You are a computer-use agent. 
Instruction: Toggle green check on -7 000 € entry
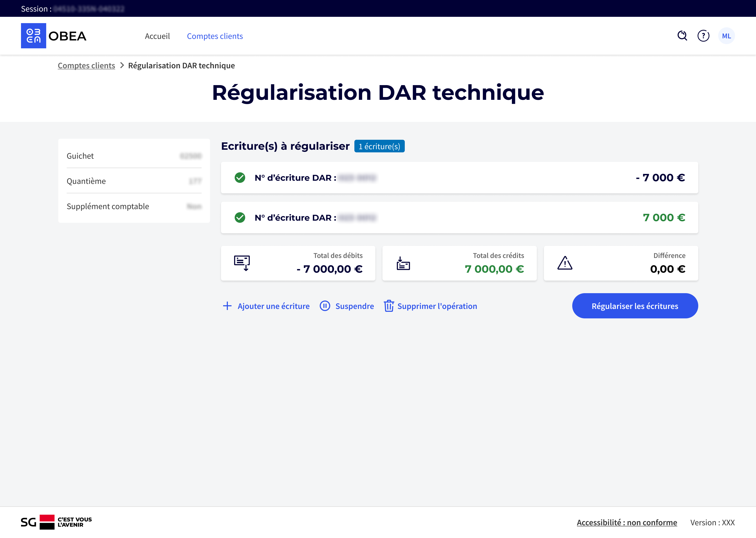tap(240, 178)
